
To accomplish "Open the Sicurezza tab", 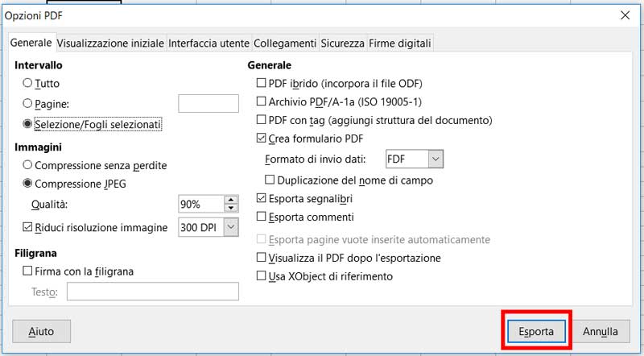I will coord(343,43).
